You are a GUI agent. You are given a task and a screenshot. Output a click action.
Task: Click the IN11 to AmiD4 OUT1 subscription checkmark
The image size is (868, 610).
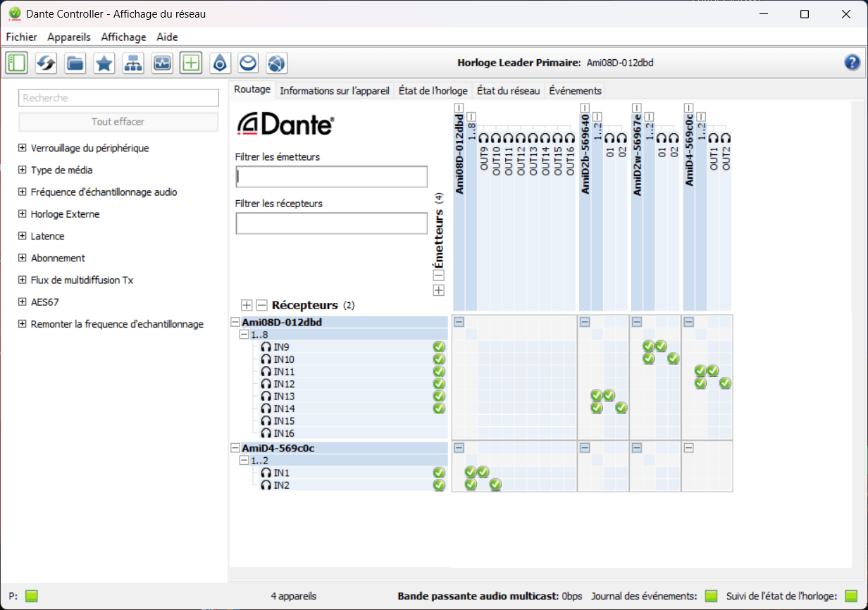[713, 371]
